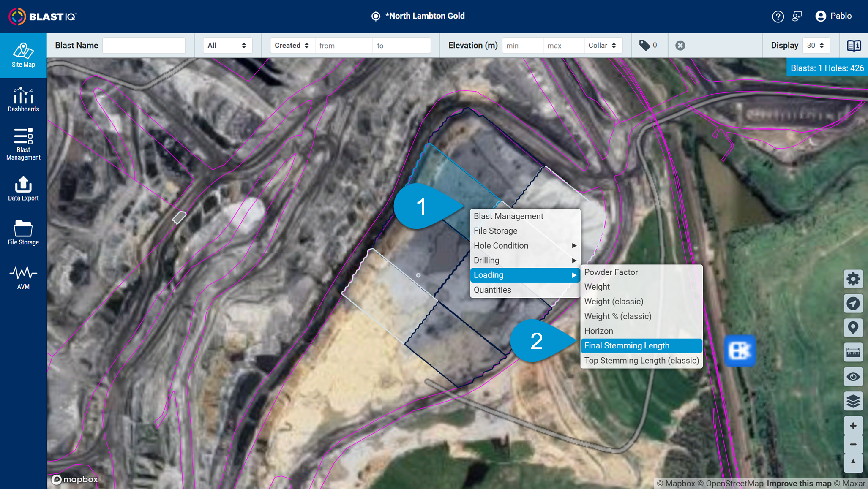The height and width of the screenshot is (489, 868).
Task: Open AVM waveform icon in sidebar
Action: tap(23, 277)
